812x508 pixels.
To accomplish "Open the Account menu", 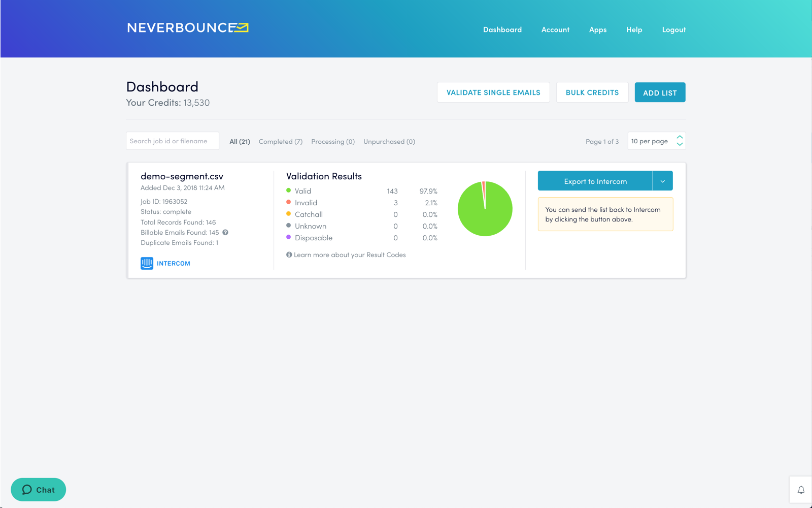I will point(555,29).
